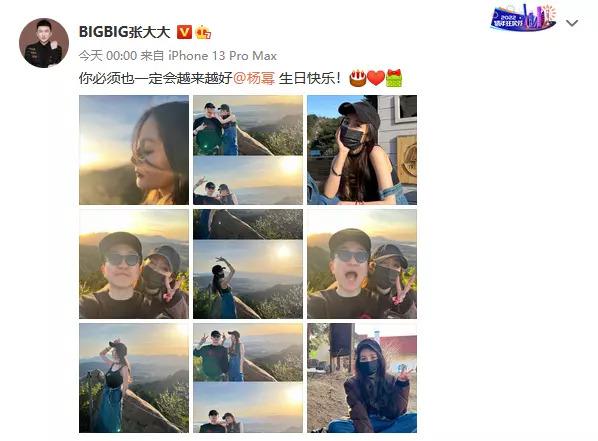Open the sunglasses selfie with mouth open
Image resolution: width=598 pixels, height=441 pixels.
click(362, 264)
